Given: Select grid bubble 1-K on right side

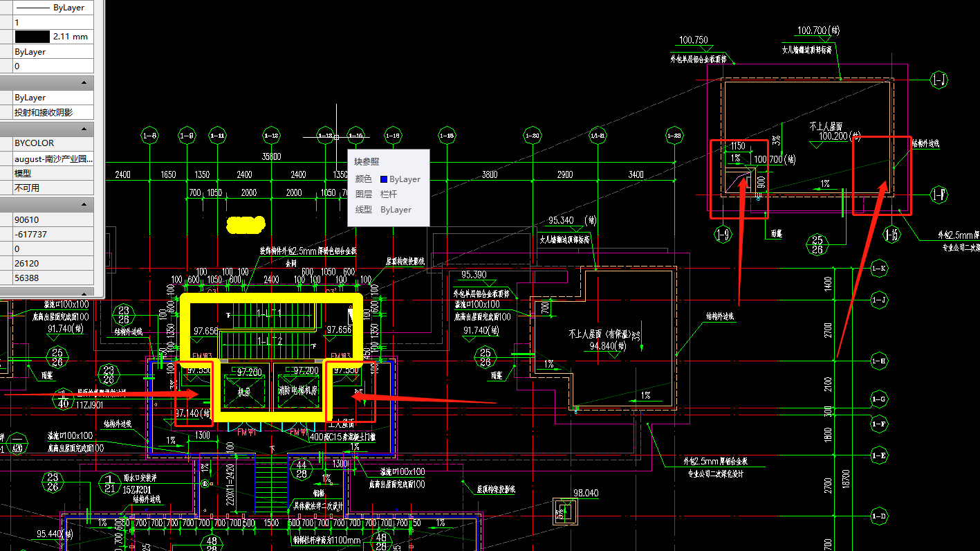Looking at the screenshot, I should pos(880,268).
